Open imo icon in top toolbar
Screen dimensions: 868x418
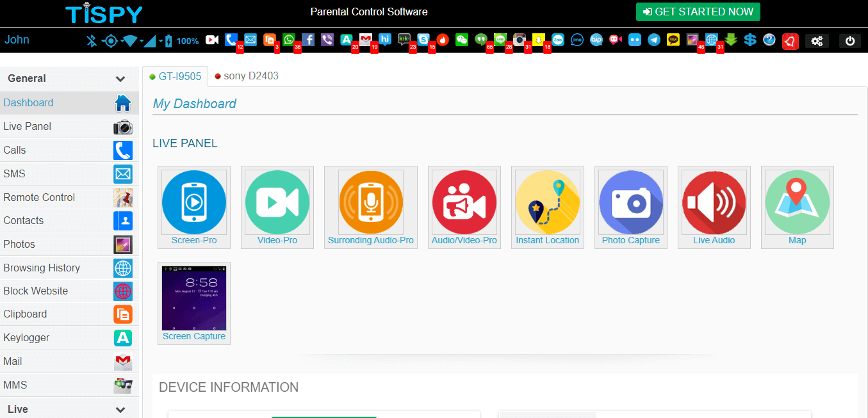tap(577, 40)
